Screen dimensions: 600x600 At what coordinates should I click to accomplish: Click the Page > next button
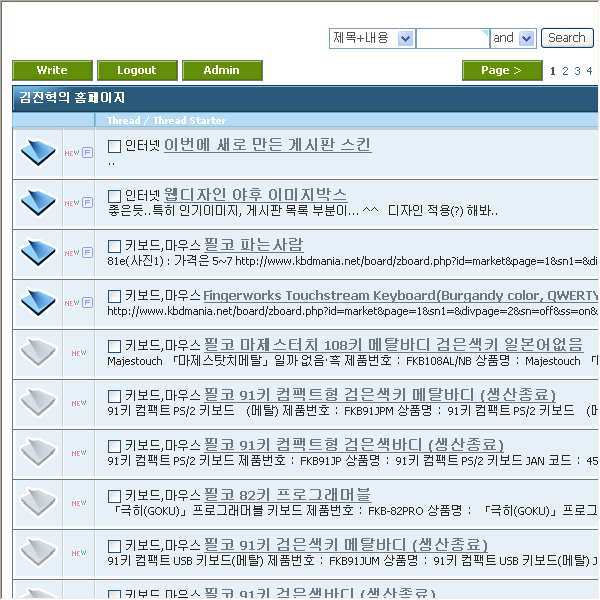[x=502, y=71]
